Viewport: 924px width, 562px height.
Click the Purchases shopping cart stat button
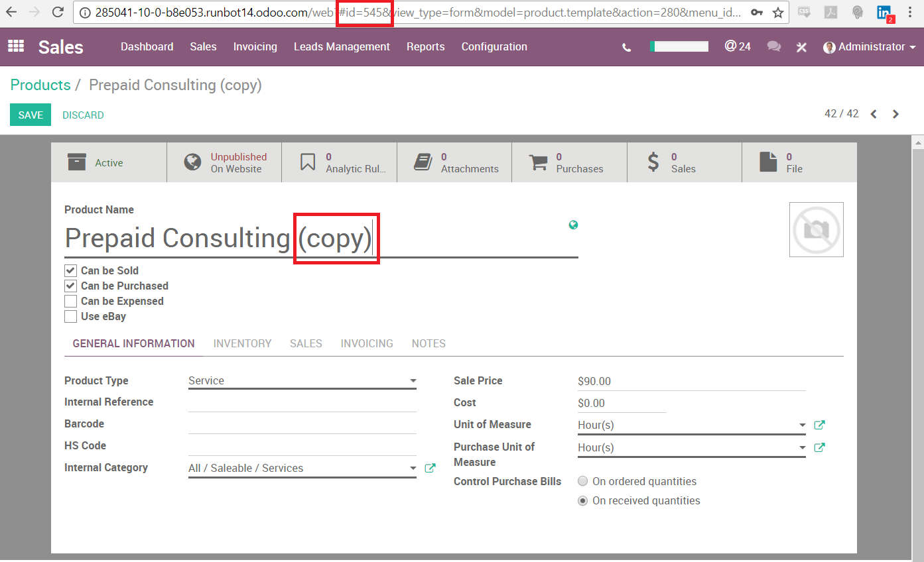point(568,162)
